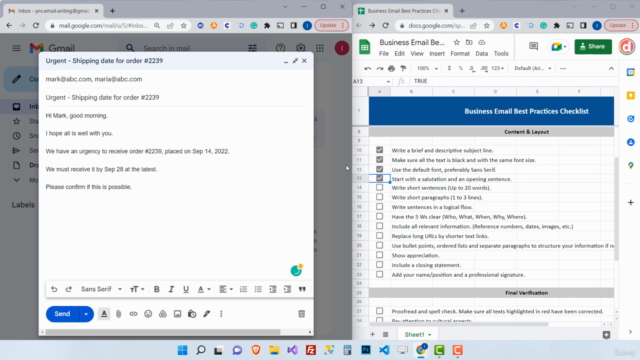Check 'Show appreciation' checkbox
Viewport: 640px width, 360px height.
pyautogui.click(x=380, y=255)
